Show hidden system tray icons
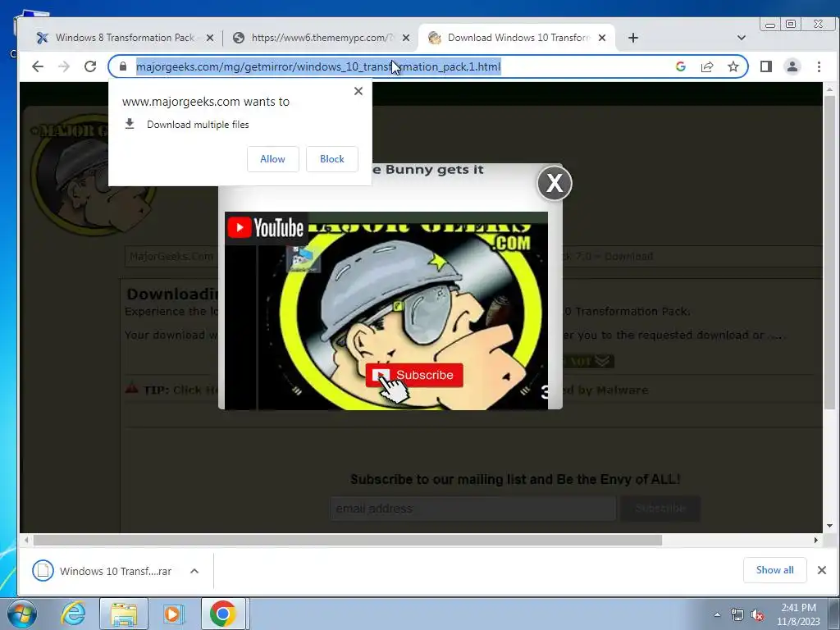Screen dimensions: 840x630 point(717,614)
